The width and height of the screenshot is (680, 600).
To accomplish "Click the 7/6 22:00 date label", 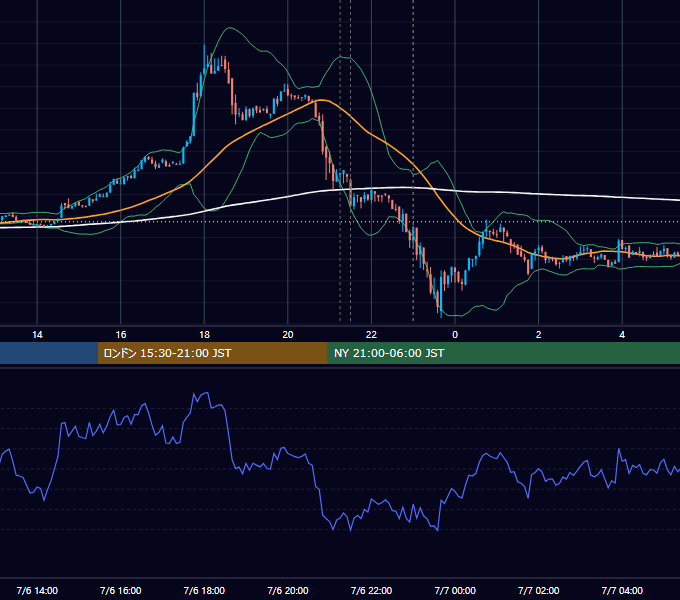I will pyautogui.click(x=371, y=590).
